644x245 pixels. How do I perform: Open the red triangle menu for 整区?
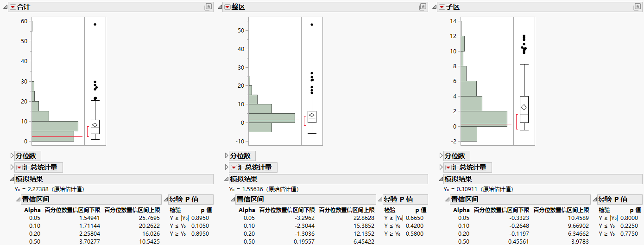[x=227, y=7]
